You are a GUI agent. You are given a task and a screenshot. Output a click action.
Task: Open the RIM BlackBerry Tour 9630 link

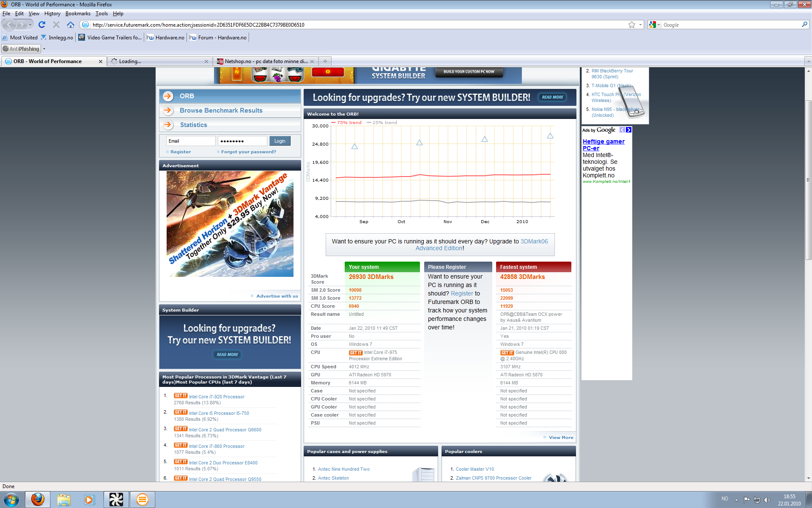click(612, 74)
